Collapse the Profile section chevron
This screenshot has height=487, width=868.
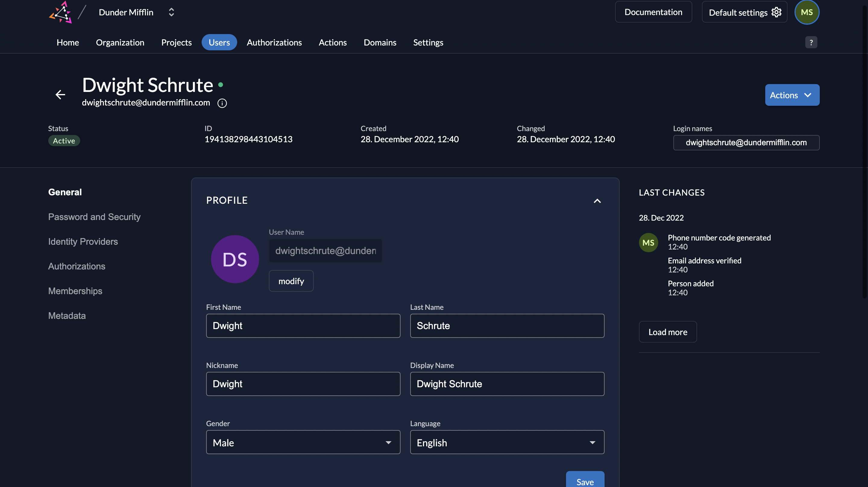point(597,201)
